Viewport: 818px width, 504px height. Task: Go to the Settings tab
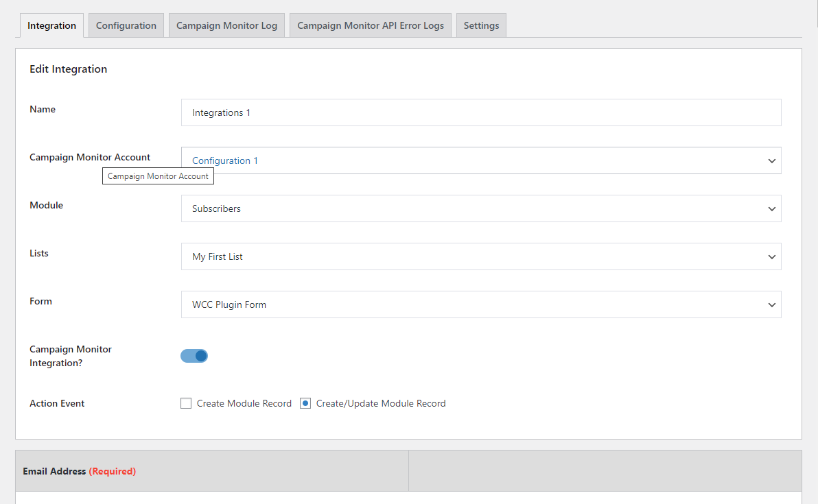(481, 25)
